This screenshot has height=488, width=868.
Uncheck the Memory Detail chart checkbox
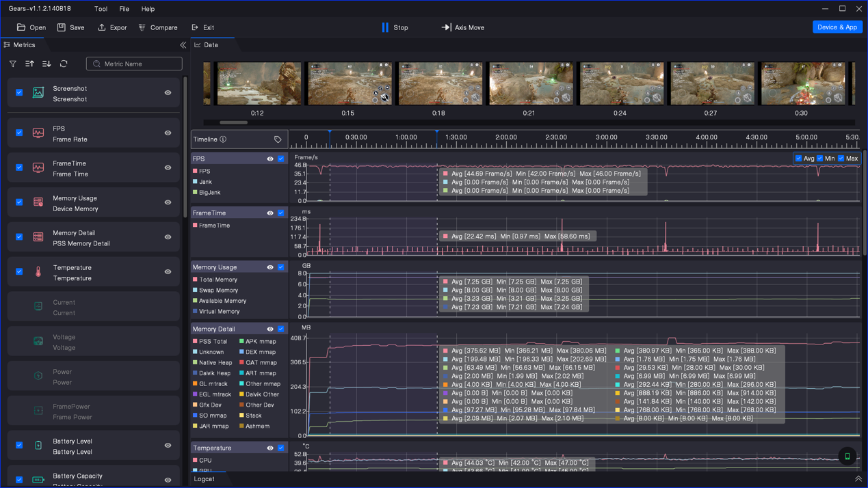pyautogui.click(x=281, y=329)
